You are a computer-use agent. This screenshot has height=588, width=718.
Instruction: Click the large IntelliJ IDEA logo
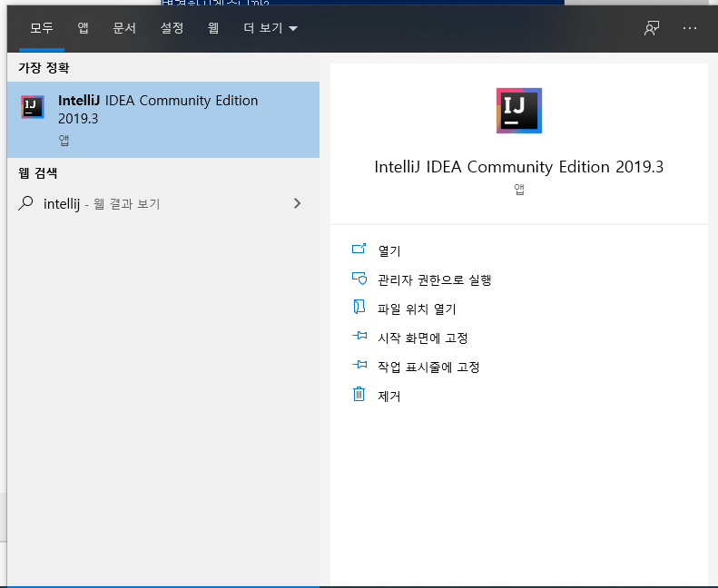[x=519, y=111]
